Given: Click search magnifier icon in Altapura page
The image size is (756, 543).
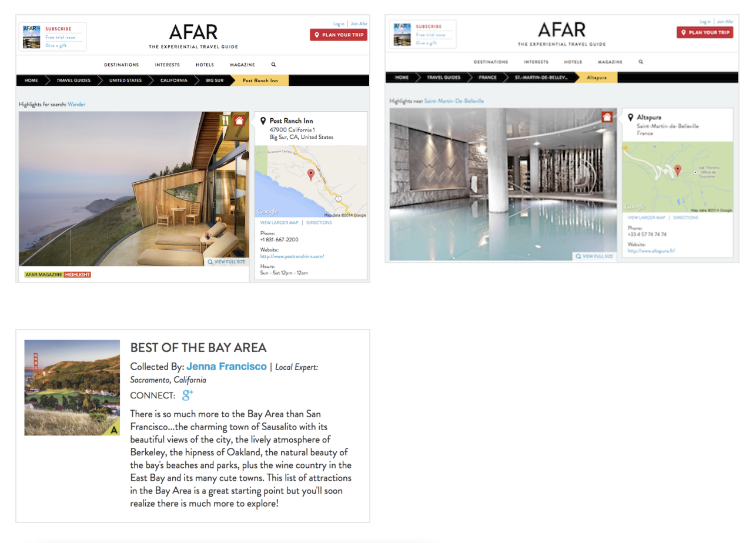Looking at the screenshot, I should [641, 62].
